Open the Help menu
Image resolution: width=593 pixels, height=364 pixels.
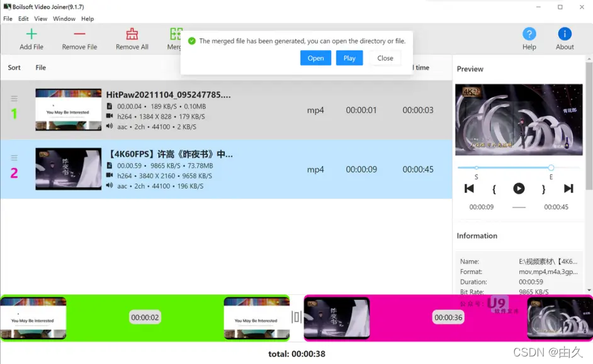pyautogui.click(x=88, y=18)
